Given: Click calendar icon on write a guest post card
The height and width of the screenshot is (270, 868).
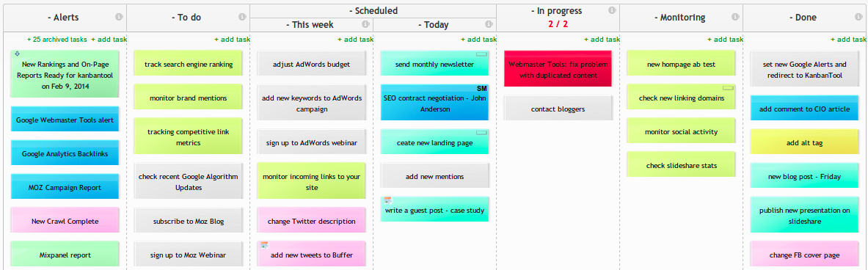Looking at the screenshot, I should (x=388, y=200).
